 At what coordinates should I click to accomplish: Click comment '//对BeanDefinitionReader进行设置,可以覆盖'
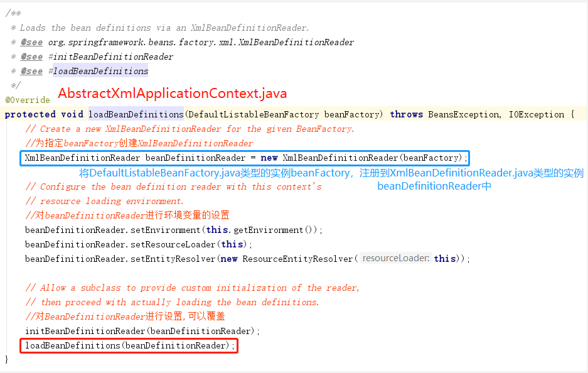(x=125, y=316)
